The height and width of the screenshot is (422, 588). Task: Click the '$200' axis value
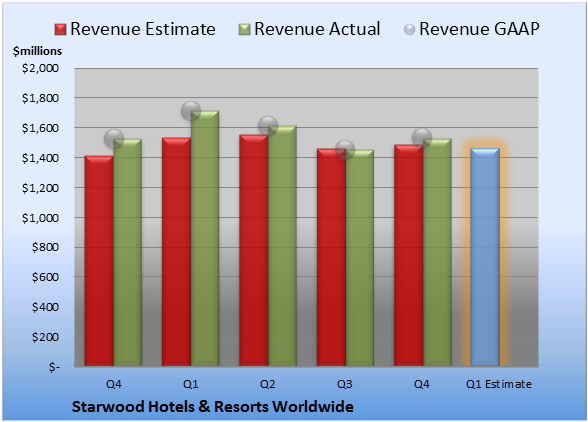(x=45, y=337)
